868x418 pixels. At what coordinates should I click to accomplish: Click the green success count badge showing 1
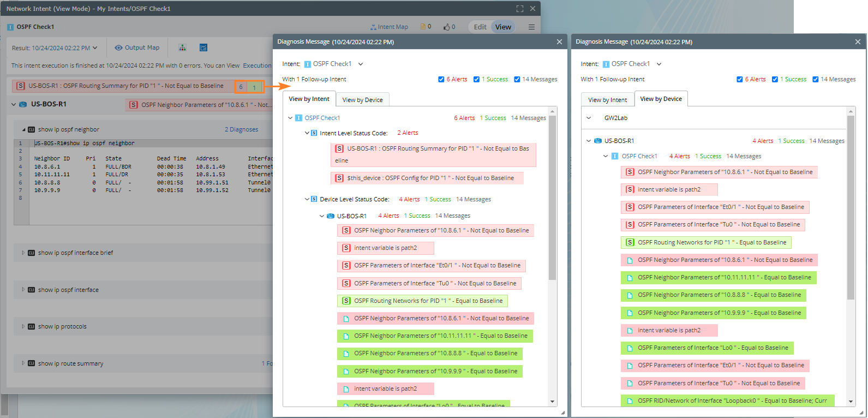[254, 87]
